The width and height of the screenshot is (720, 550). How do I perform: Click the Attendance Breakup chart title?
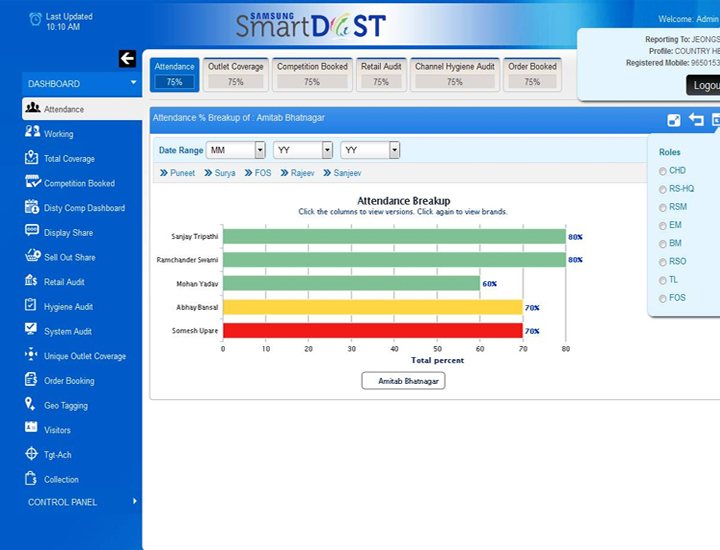(x=404, y=201)
